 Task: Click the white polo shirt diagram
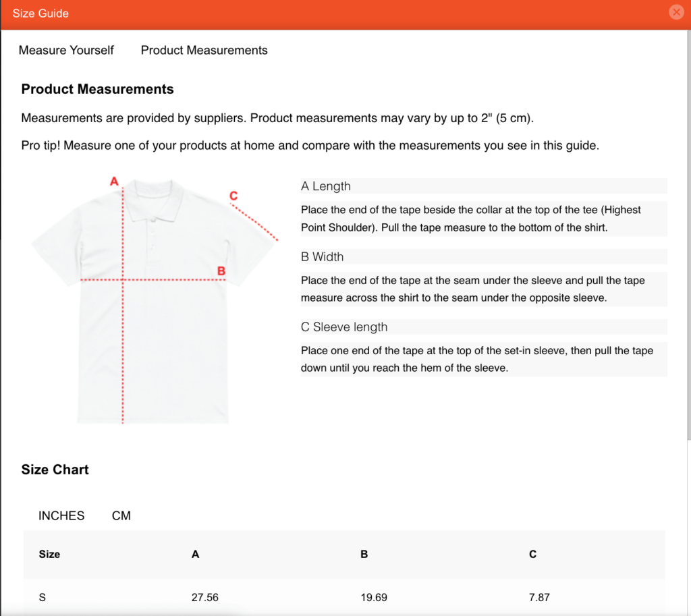(x=169, y=337)
